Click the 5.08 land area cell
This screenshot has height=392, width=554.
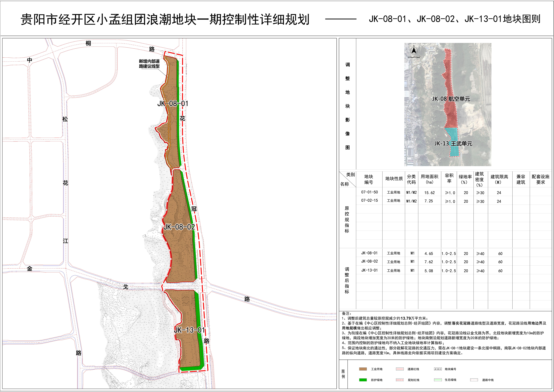[x=429, y=271]
